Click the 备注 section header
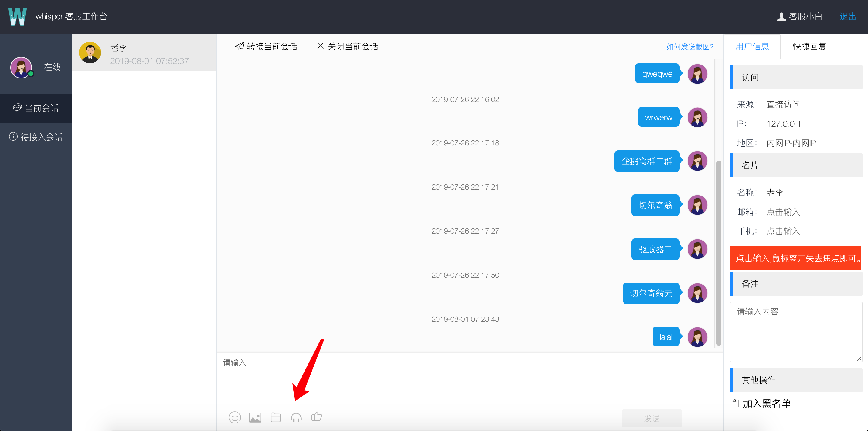Screen dimensions: 868x431 point(796,284)
